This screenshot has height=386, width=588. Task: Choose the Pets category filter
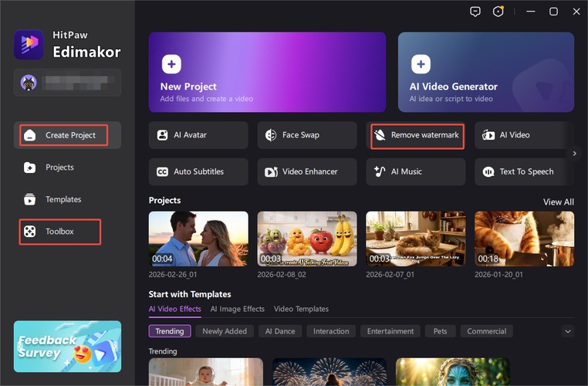tap(440, 331)
